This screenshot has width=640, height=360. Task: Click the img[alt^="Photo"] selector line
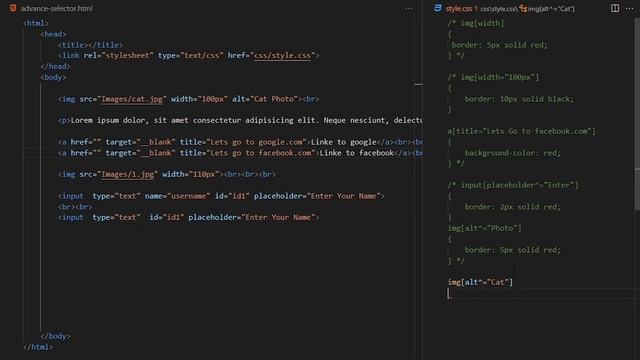[x=484, y=228]
